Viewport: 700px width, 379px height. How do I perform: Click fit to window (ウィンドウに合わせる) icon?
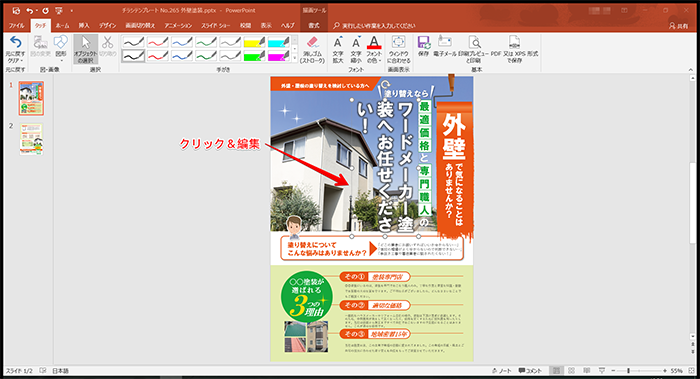pos(398,49)
